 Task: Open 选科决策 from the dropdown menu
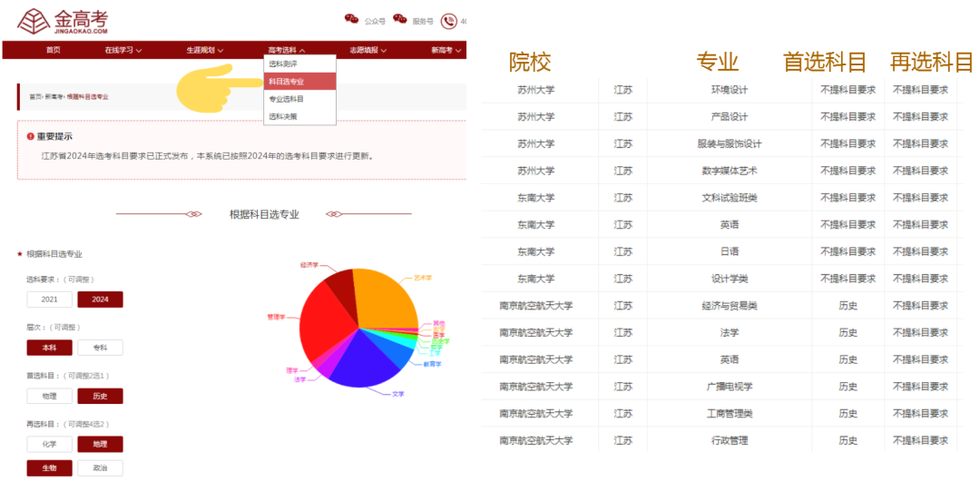coord(300,116)
